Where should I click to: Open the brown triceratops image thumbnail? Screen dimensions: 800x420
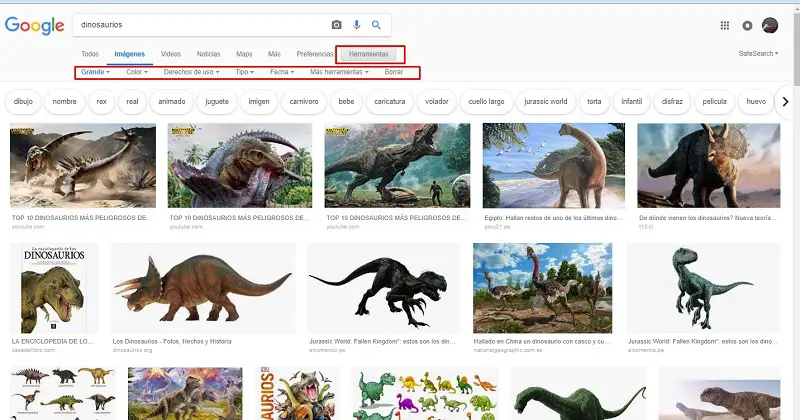pos(203,288)
